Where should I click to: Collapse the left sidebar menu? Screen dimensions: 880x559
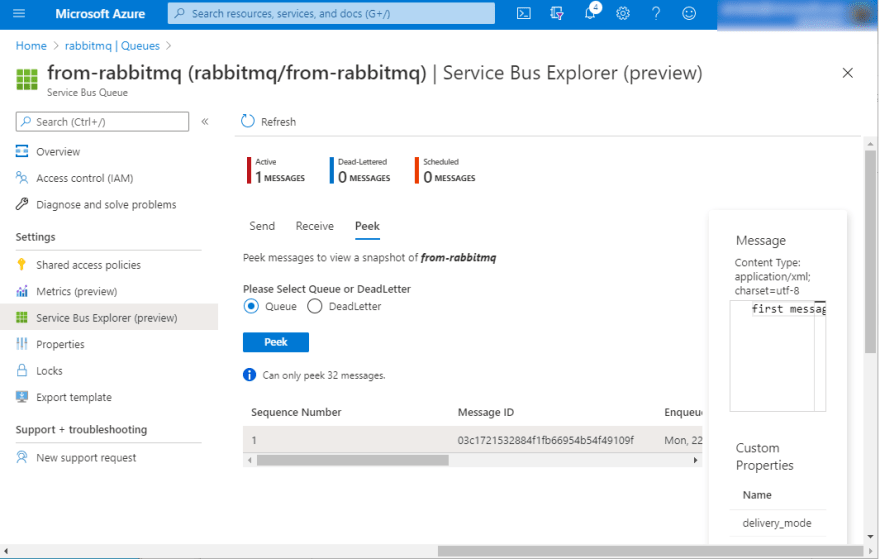click(x=205, y=122)
